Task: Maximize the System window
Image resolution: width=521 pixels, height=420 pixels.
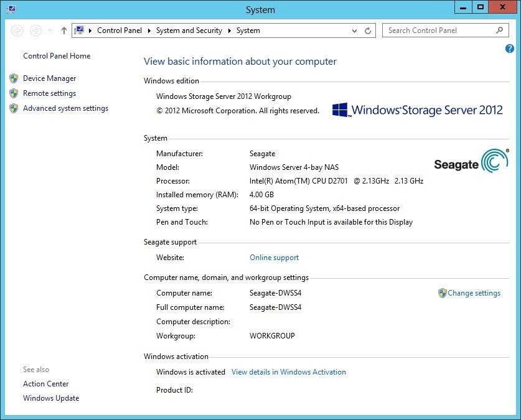Action: tap(480, 7)
